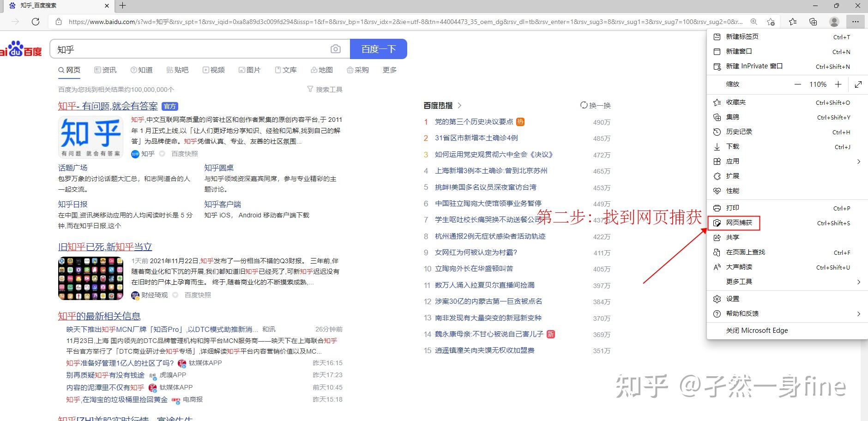Switch to the 采购 search tab
The image size is (868, 421).
358,70
